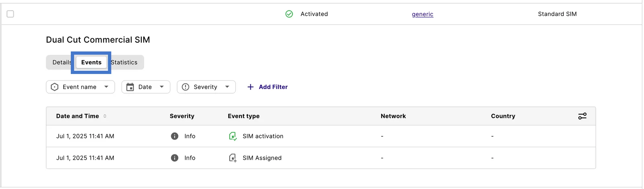This screenshot has height=189, width=644.
Task: Select the SIM Assigned event text
Action: coord(262,158)
